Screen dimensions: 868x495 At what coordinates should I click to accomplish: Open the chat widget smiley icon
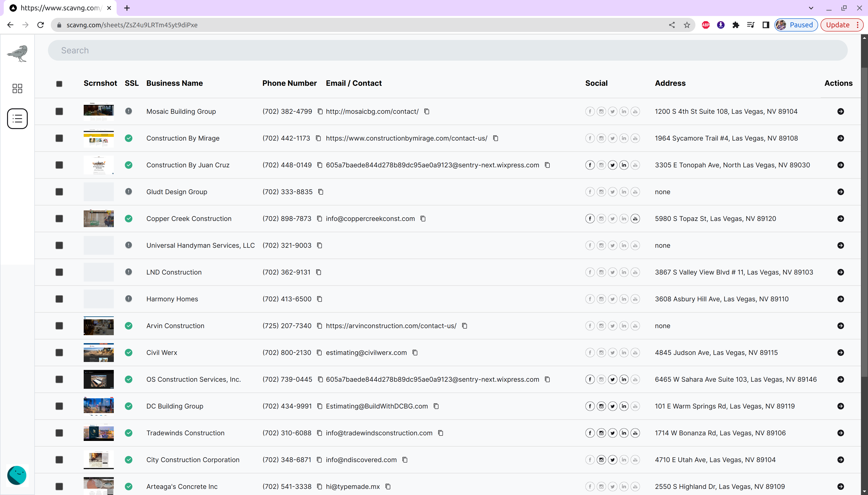pos(17,475)
